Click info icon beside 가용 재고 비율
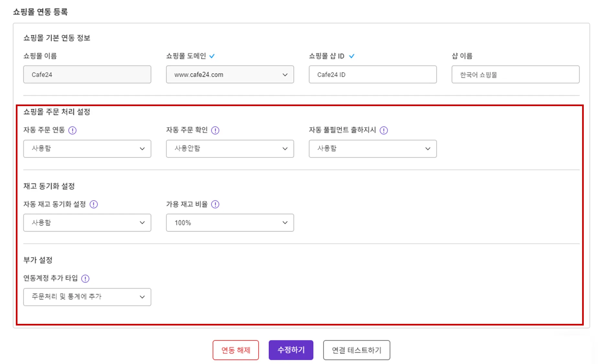This screenshot has width=598, height=364. 215,204
